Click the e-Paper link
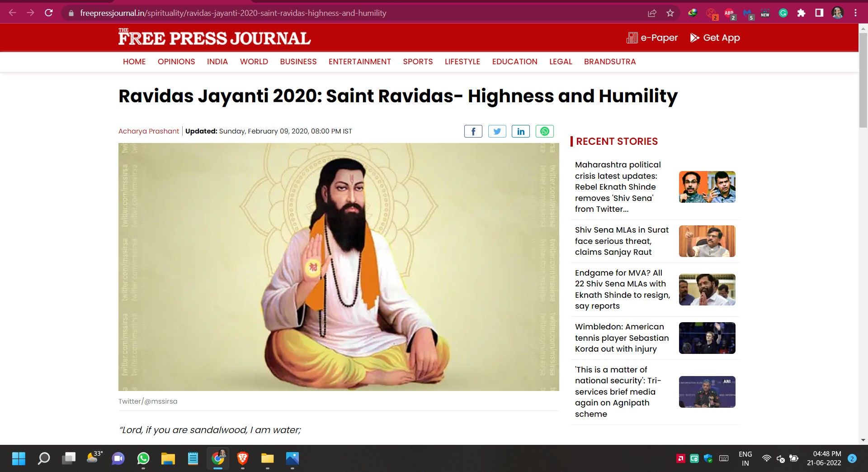The width and height of the screenshot is (868, 472). tap(652, 38)
